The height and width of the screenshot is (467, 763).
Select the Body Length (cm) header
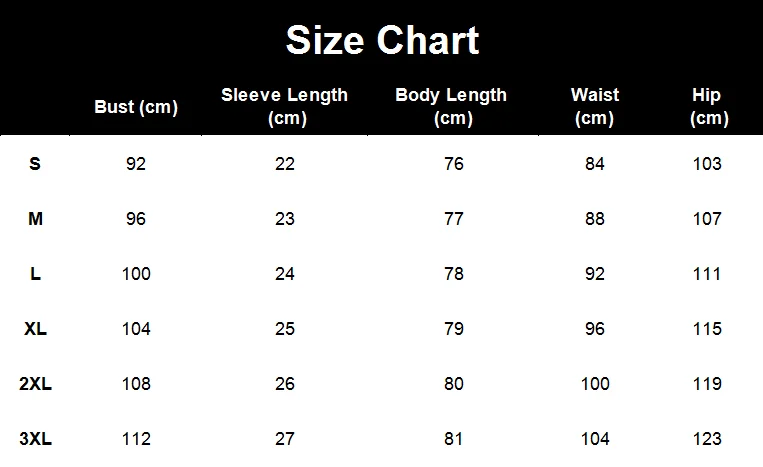(451, 107)
